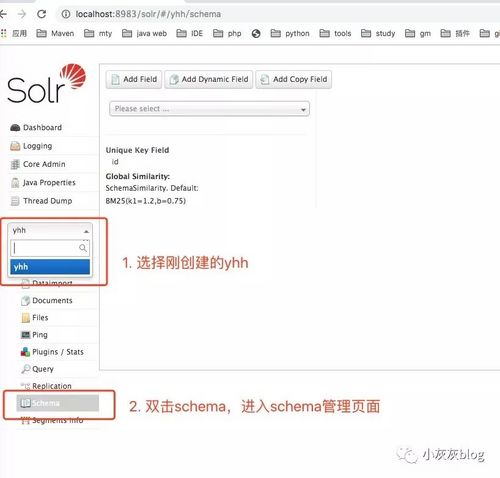The image size is (500, 478).
Task: Open the python bookmarks folder
Action: tap(290, 33)
